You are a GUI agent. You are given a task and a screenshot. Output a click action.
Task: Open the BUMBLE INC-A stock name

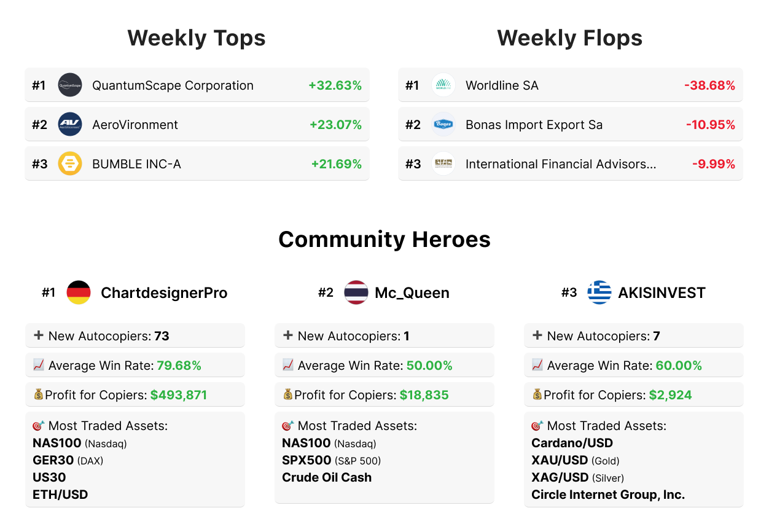[x=136, y=164]
